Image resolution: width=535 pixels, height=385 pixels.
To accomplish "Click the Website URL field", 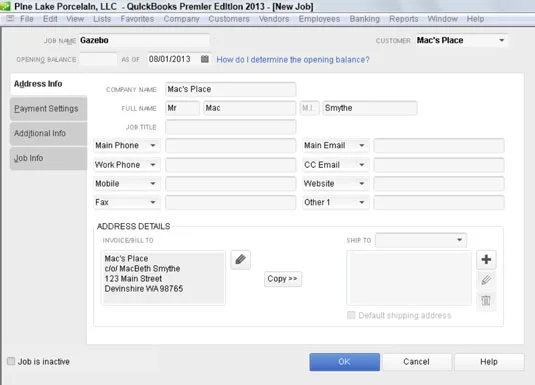I will click(x=439, y=184).
